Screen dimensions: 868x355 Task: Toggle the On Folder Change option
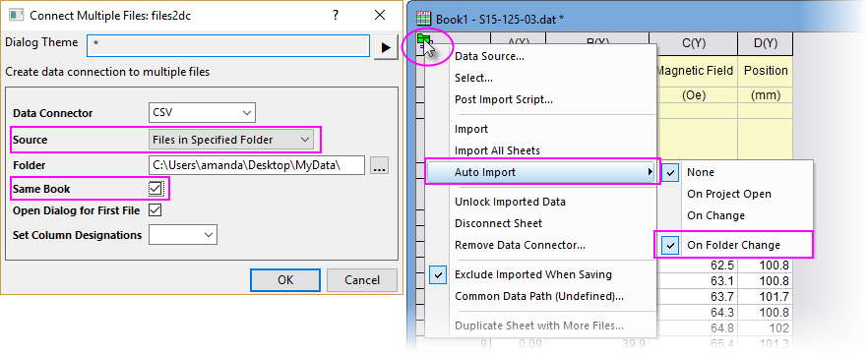click(733, 245)
